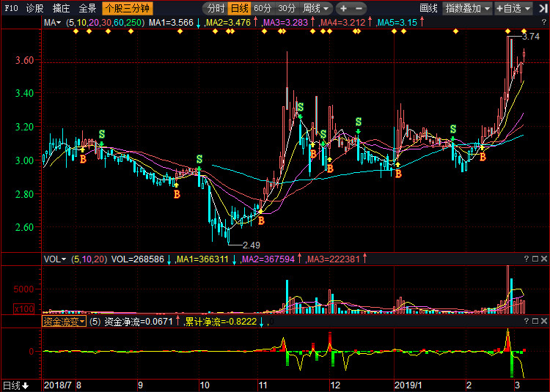Click the leftmost yellow diamond event marker

click(x=76, y=32)
